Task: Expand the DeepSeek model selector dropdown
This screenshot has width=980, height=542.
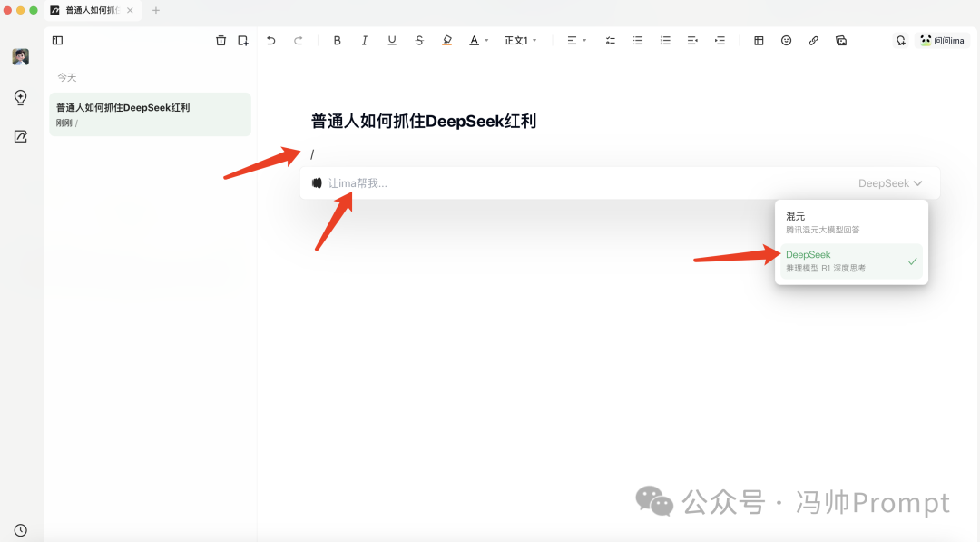Action: point(890,183)
